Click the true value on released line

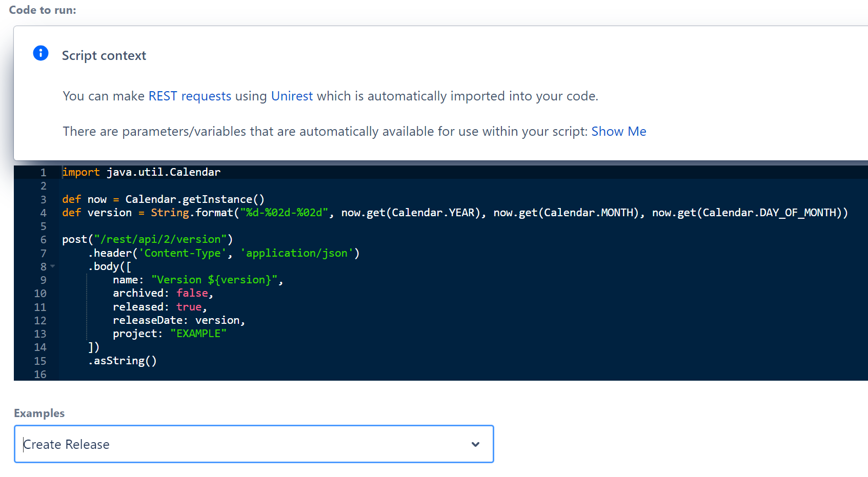tap(189, 307)
